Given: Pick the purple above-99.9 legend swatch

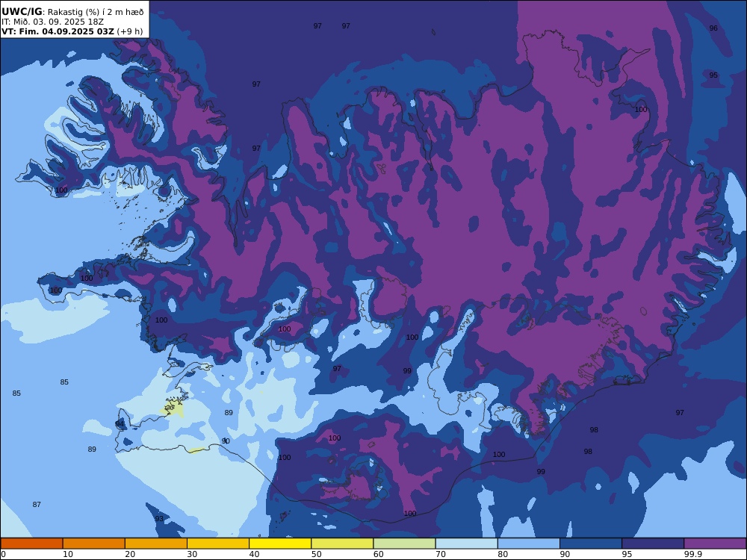Looking at the screenshot, I should [715, 544].
